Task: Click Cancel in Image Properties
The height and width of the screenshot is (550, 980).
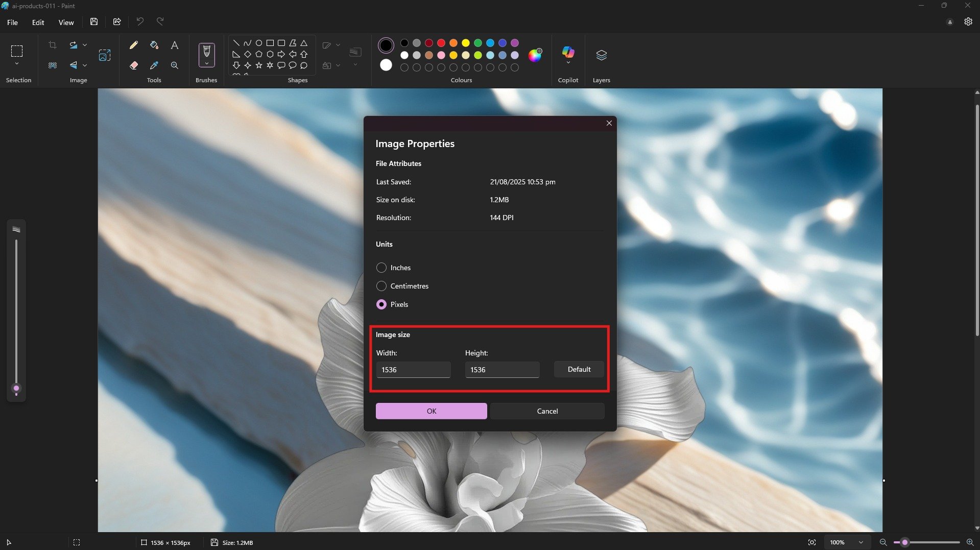Action: pyautogui.click(x=547, y=411)
